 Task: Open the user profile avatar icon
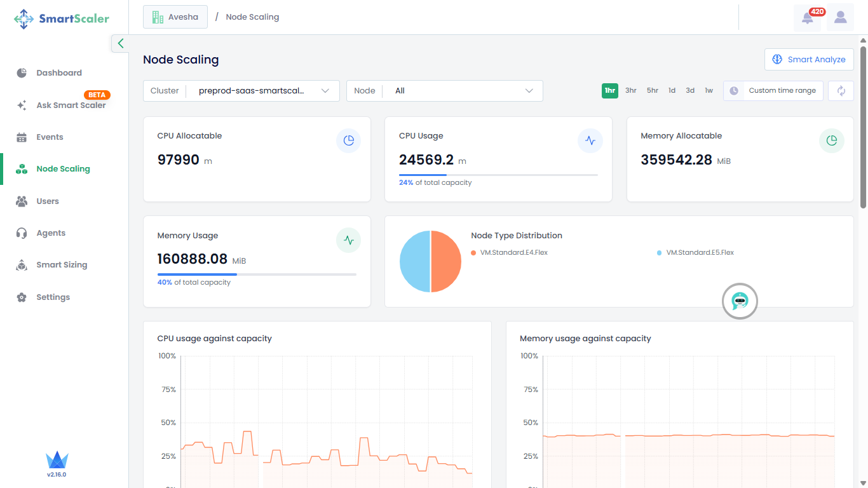click(840, 18)
